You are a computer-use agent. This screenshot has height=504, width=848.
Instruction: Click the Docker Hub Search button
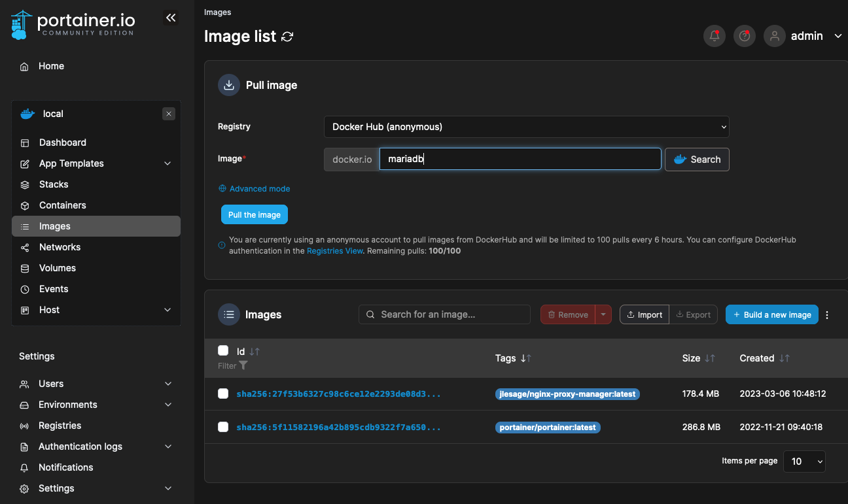[x=697, y=160]
